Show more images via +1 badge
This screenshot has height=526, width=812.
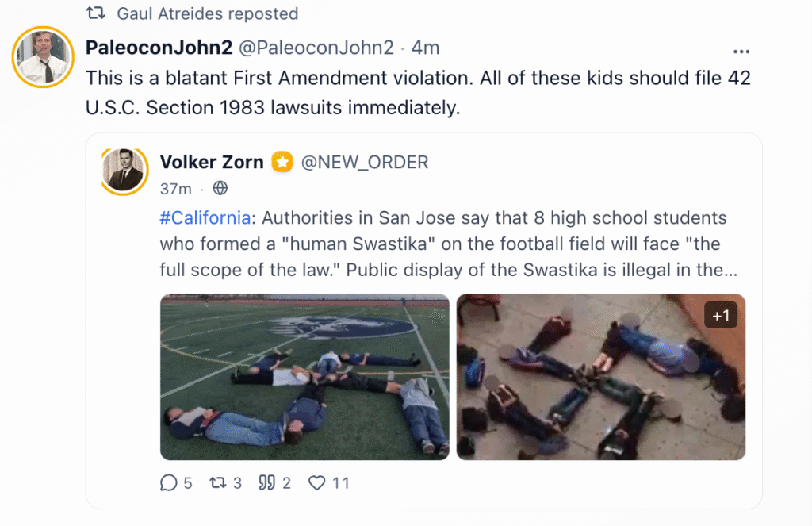[721, 316]
